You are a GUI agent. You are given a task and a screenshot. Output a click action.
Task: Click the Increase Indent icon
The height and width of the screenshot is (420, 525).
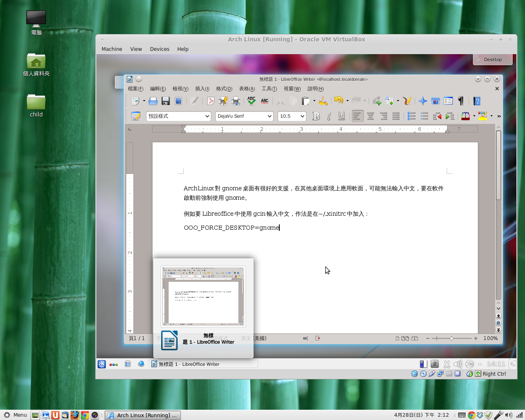pos(450,116)
